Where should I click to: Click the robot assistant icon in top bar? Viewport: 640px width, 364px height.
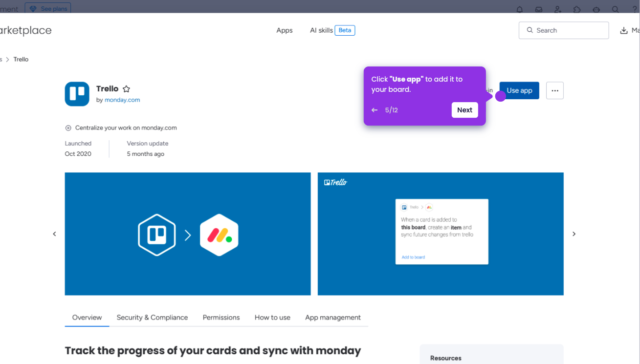click(x=596, y=9)
